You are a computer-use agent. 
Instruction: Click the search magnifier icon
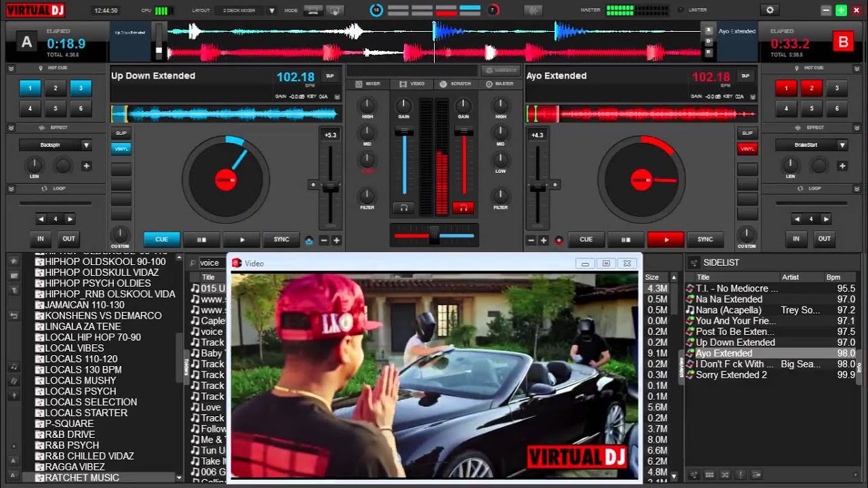(193, 263)
